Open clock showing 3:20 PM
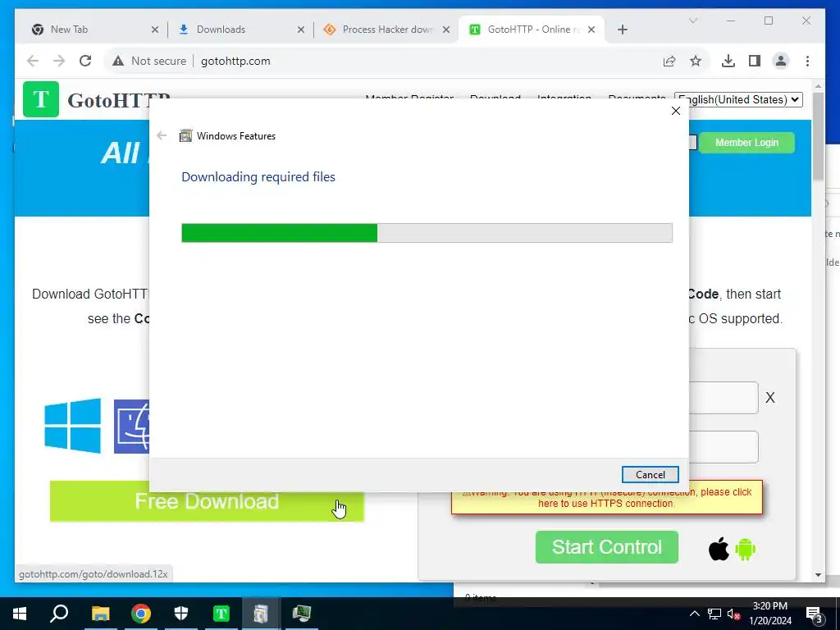840x630 pixels. tap(770, 614)
